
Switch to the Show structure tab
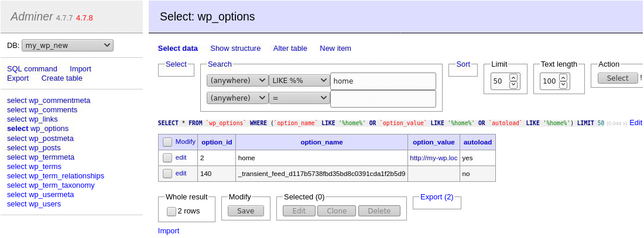(x=235, y=49)
